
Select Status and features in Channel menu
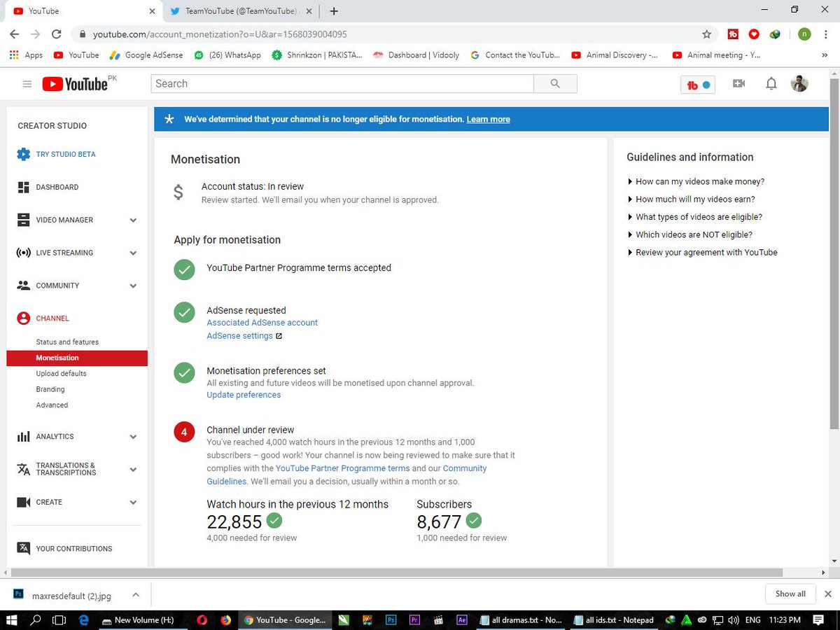click(67, 342)
